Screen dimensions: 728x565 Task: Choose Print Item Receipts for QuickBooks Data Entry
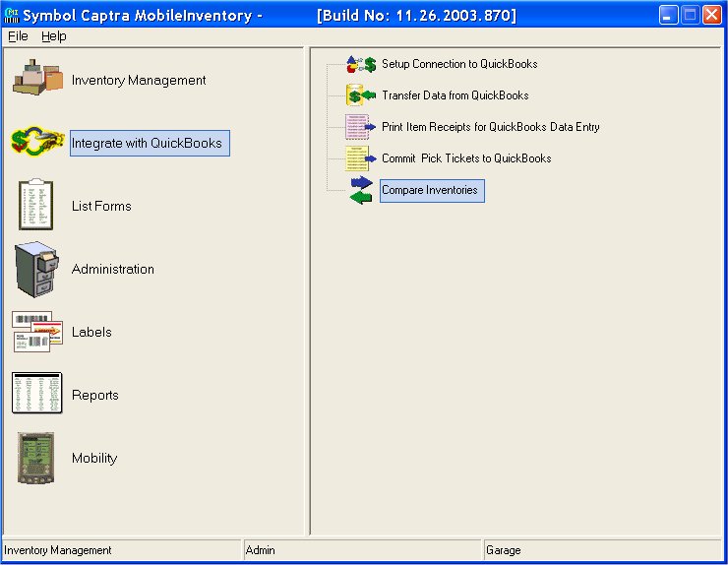tap(490, 127)
